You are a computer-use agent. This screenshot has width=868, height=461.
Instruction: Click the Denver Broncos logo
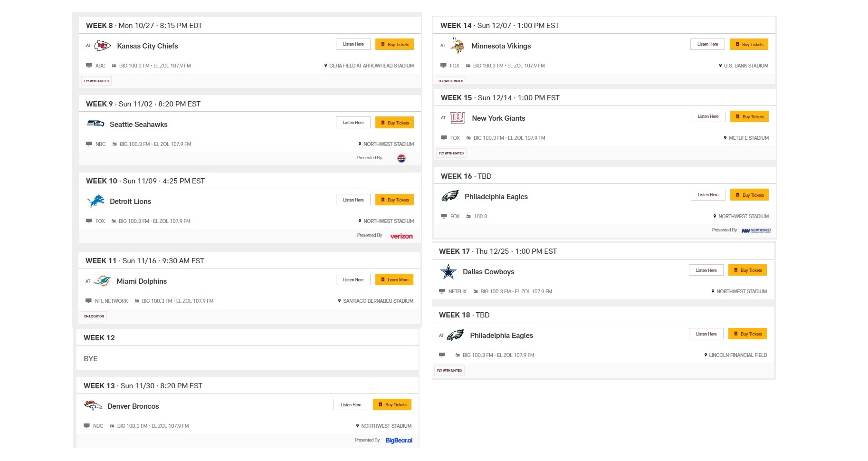click(x=93, y=406)
